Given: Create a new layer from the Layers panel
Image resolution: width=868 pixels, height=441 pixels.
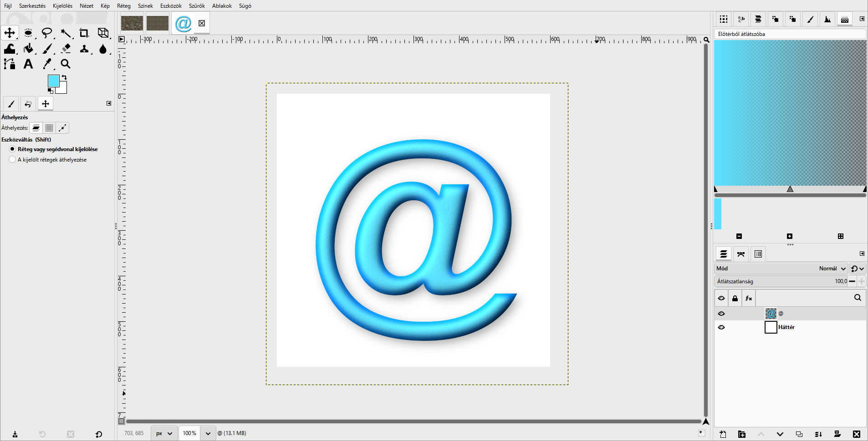Looking at the screenshot, I should pos(723,434).
